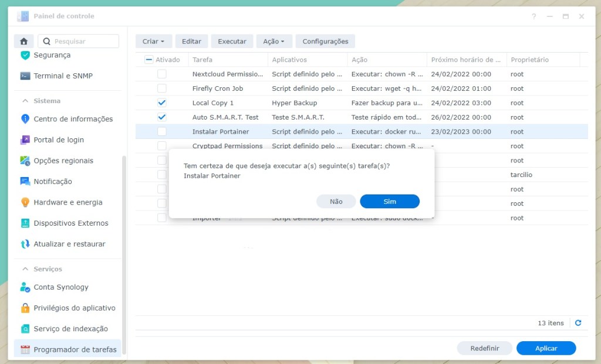Click Hardware e energia bulb icon
The height and width of the screenshot is (364, 601).
(x=25, y=202)
